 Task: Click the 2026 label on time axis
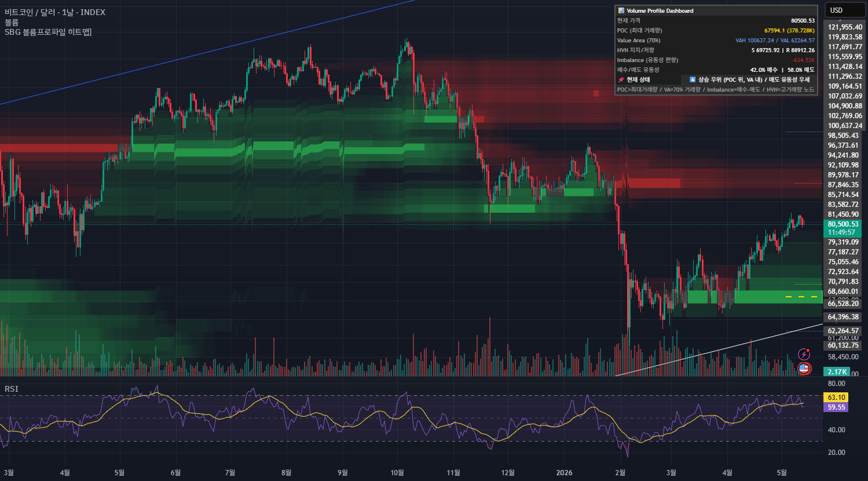(563, 472)
